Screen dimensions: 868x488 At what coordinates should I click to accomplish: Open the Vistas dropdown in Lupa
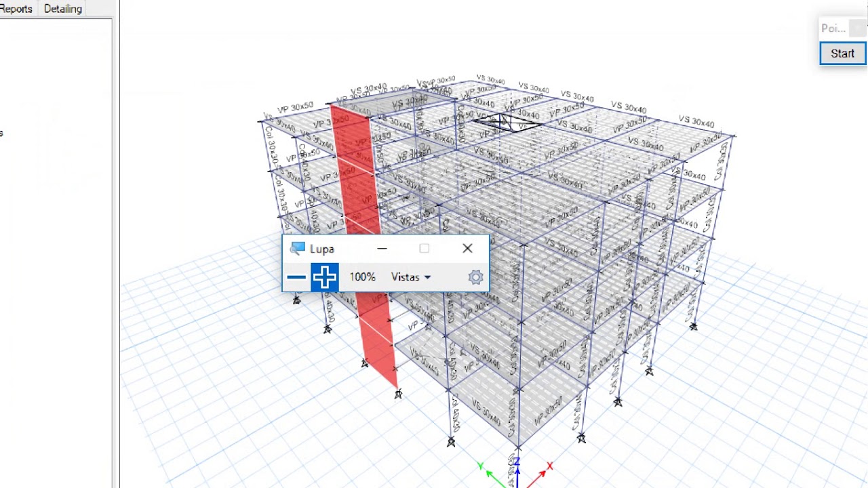pyautogui.click(x=410, y=277)
